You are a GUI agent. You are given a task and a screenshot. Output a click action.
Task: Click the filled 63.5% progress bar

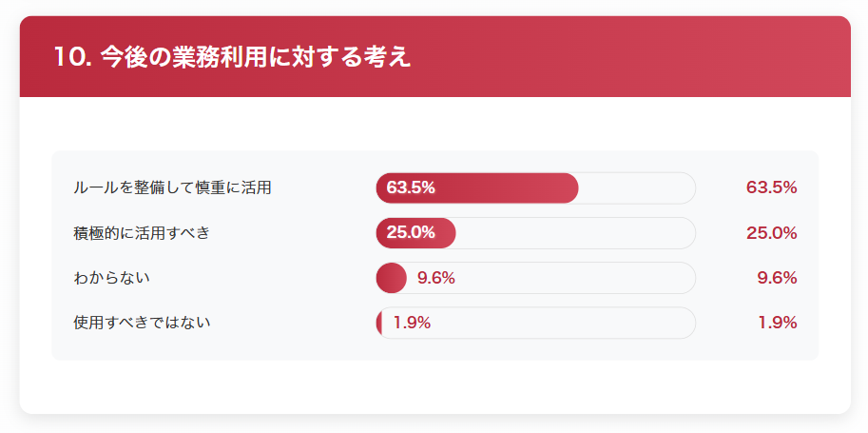click(477, 187)
